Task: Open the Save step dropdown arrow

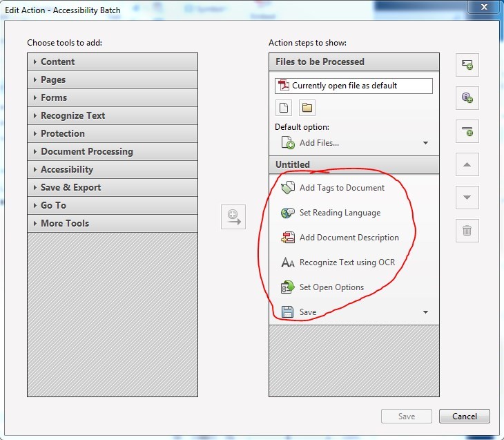Action: pos(425,312)
